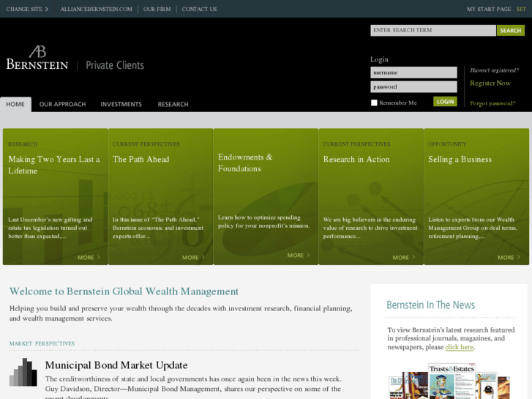The image size is (532, 399).
Task: Click the 'Haven't registered?' text
Action: click(x=495, y=70)
